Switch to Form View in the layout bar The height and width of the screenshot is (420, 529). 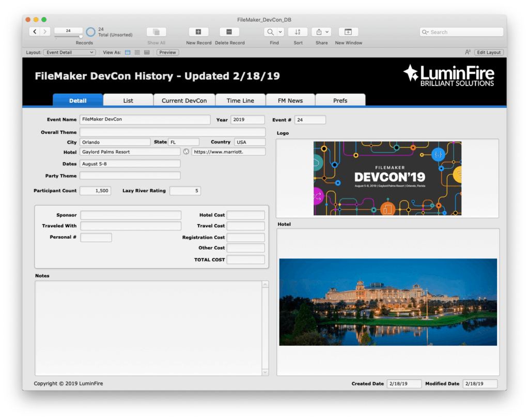tap(127, 52)
